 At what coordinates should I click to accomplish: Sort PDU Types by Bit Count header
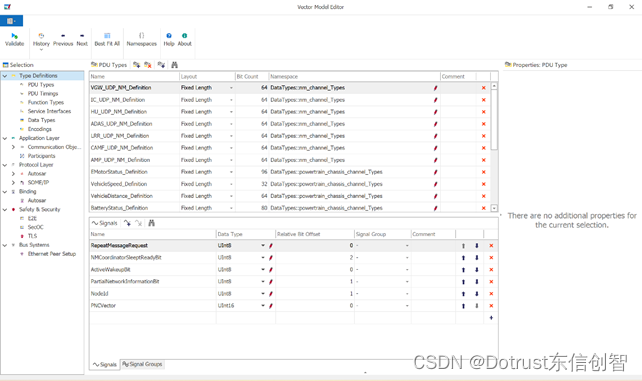coord(251,77)
